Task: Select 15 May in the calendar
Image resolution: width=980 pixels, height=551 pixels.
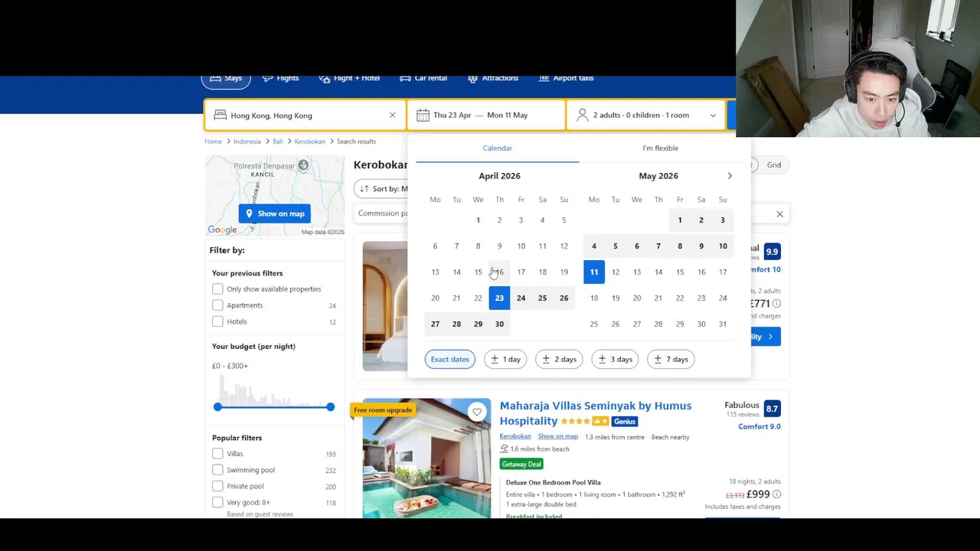Action: point(680,272)
